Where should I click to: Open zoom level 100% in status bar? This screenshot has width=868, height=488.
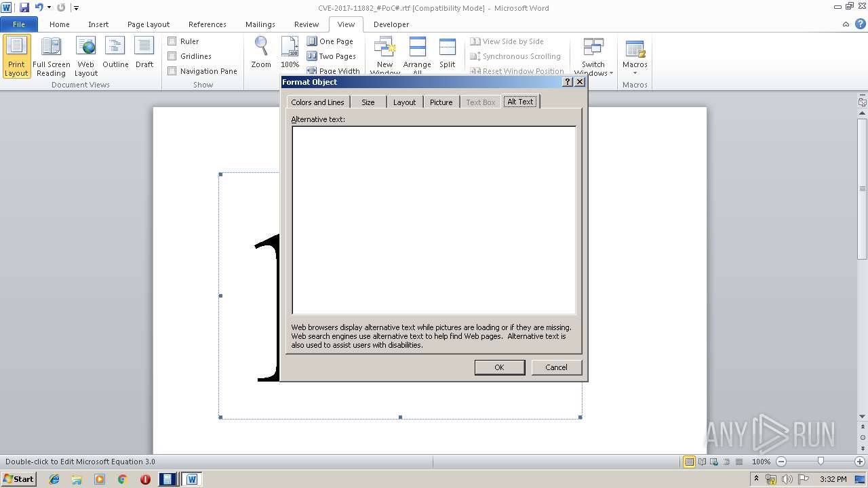tap(761, 462)
